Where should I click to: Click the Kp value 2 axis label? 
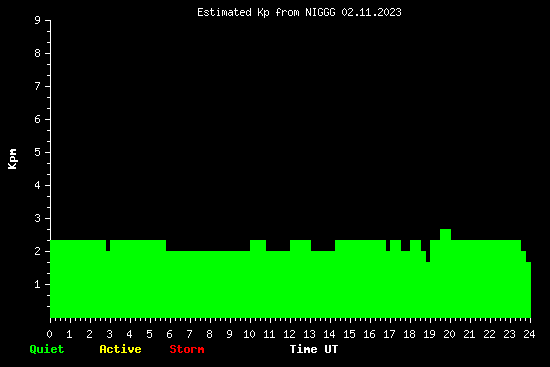(38, 251)
